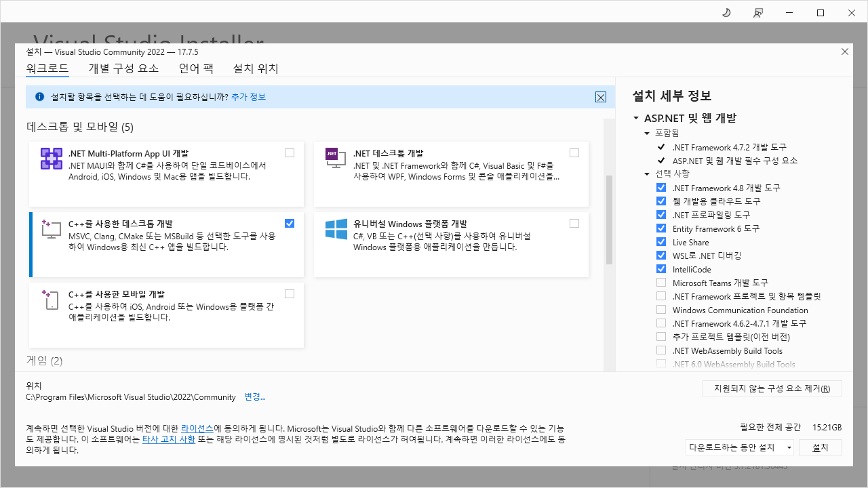Close the installation dialog with X

tap(845, 52)
